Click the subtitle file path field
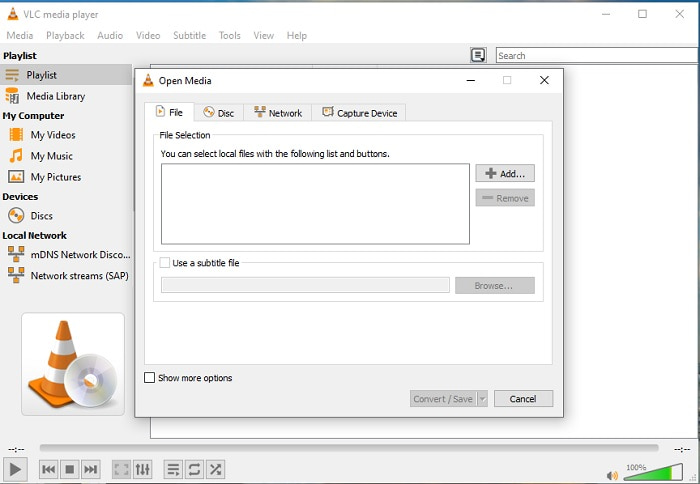Image resolution: width=700 pixels, height=484 pixels. [305, 285]
